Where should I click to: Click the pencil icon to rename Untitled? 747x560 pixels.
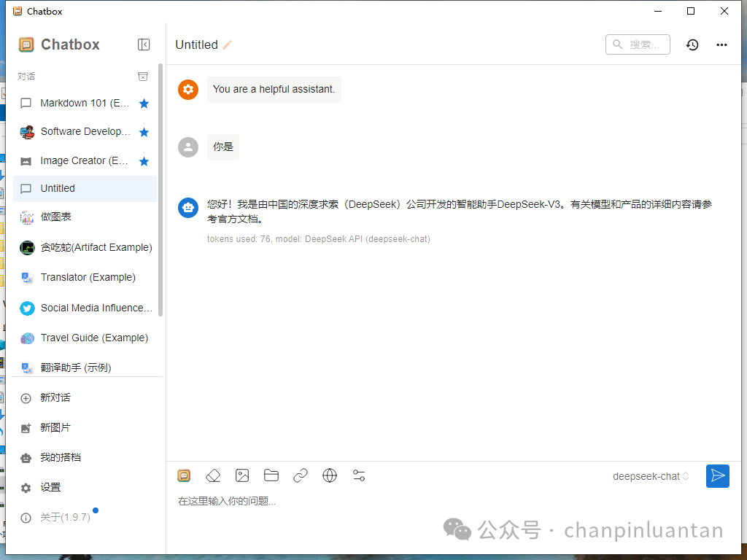click(x=228, y=44)
